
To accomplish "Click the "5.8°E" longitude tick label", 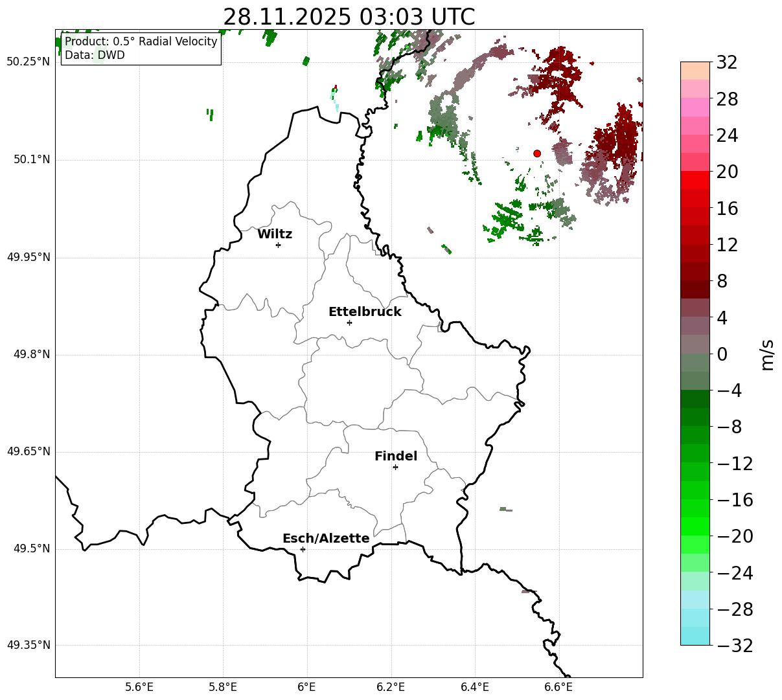I will (223, 687).
